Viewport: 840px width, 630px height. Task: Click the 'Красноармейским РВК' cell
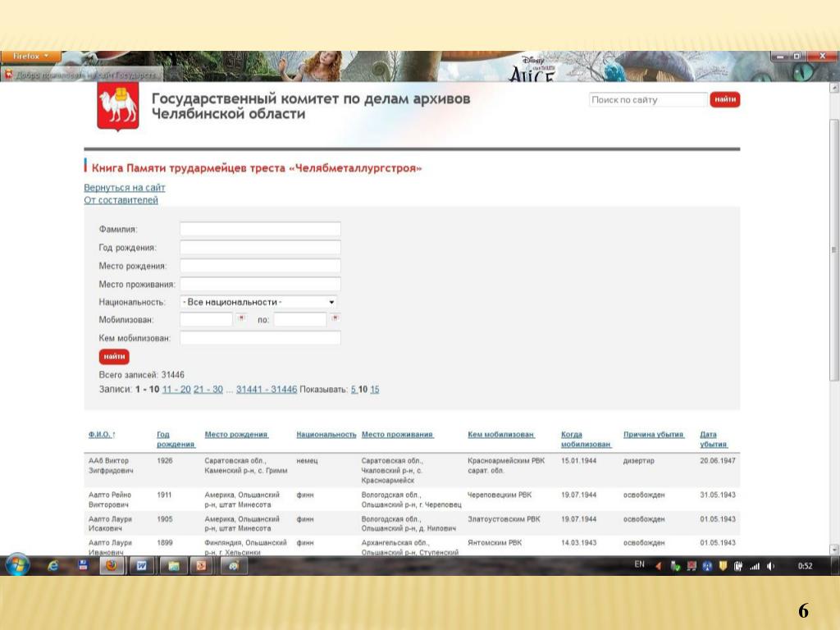tap(505, 466)
